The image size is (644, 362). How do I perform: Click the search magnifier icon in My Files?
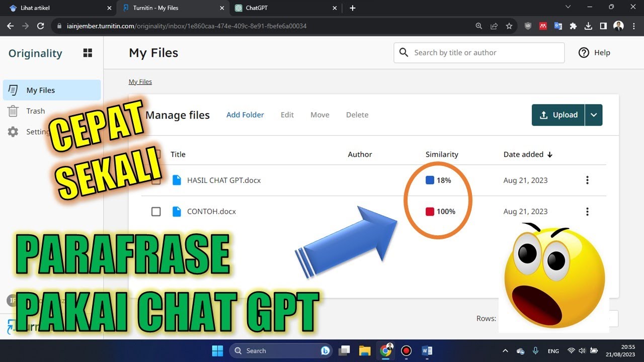click(x=404, y=52)
